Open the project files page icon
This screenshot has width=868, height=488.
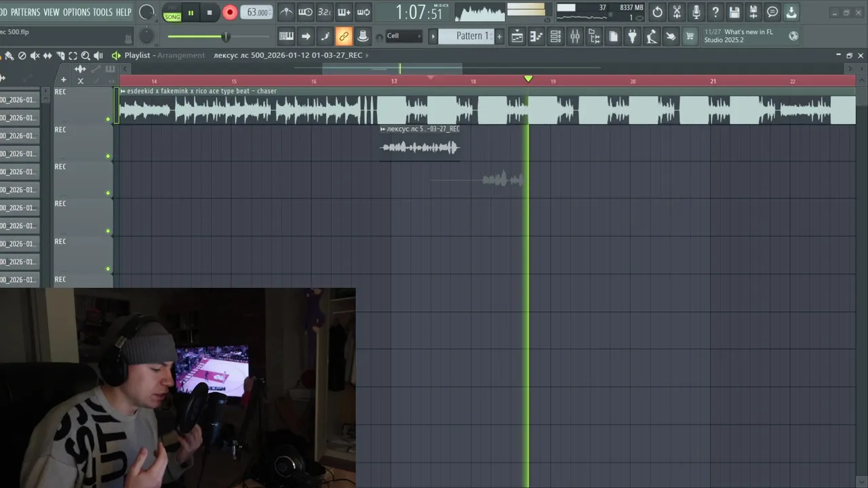pyautogui.click(x=613, y=36)
